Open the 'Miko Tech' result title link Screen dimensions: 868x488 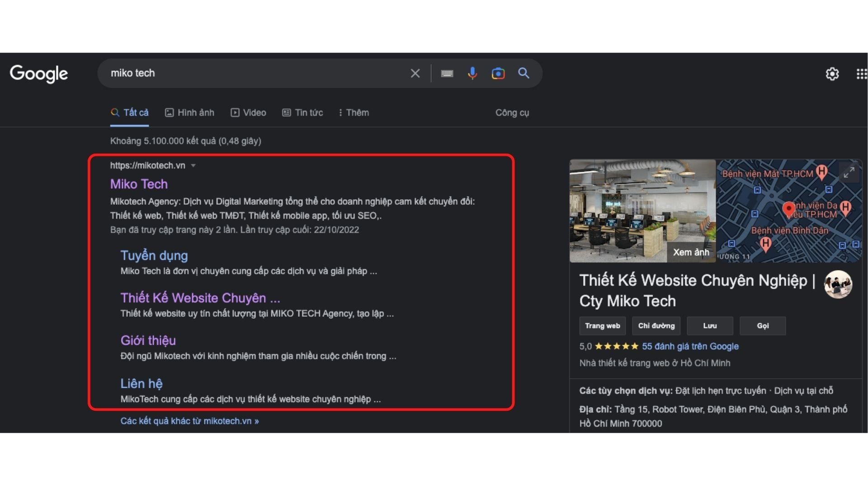pos(139,184)
